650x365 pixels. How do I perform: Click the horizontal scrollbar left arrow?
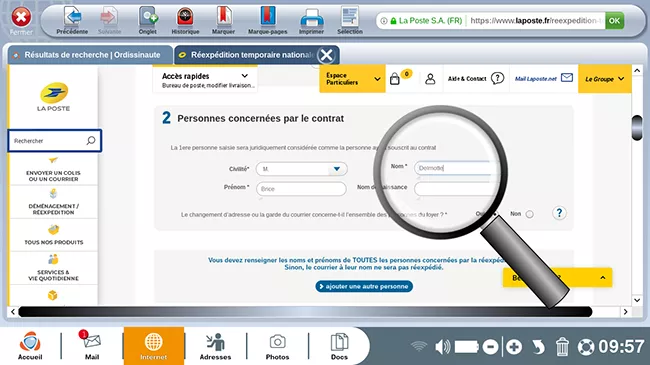tap(13, 311)
